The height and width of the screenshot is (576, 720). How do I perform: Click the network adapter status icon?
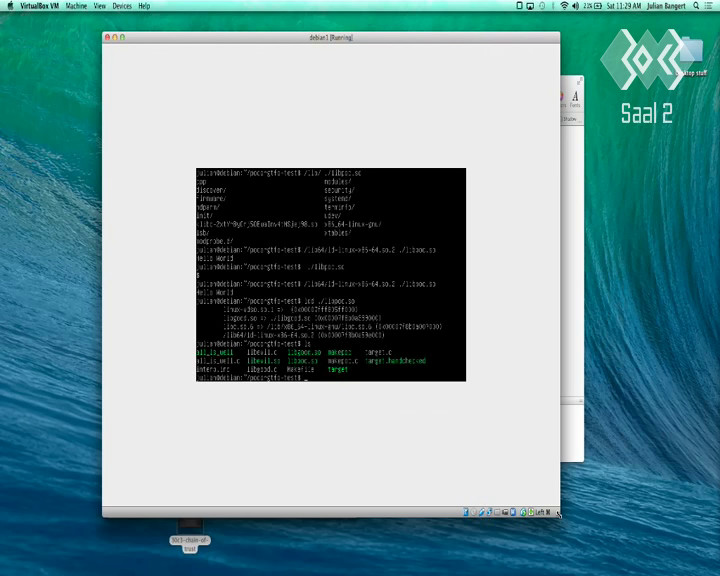489,512
